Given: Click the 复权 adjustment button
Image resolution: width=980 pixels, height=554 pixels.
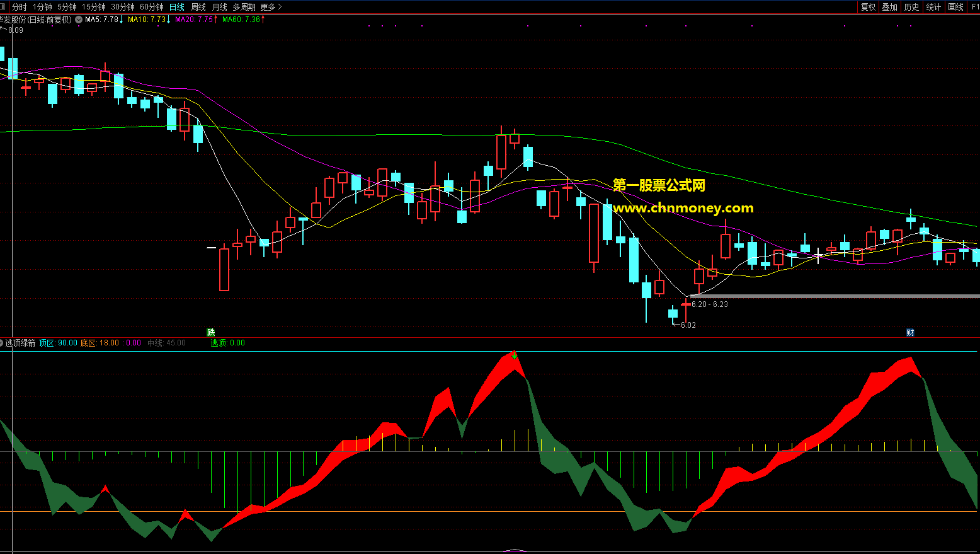Looking at the screenshot, I should [869, 7].
